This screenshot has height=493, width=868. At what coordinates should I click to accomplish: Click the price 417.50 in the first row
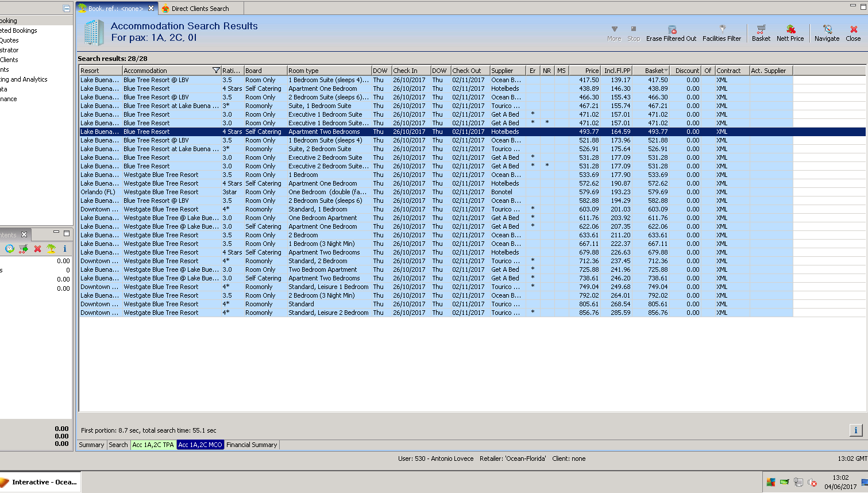(589, 80)
